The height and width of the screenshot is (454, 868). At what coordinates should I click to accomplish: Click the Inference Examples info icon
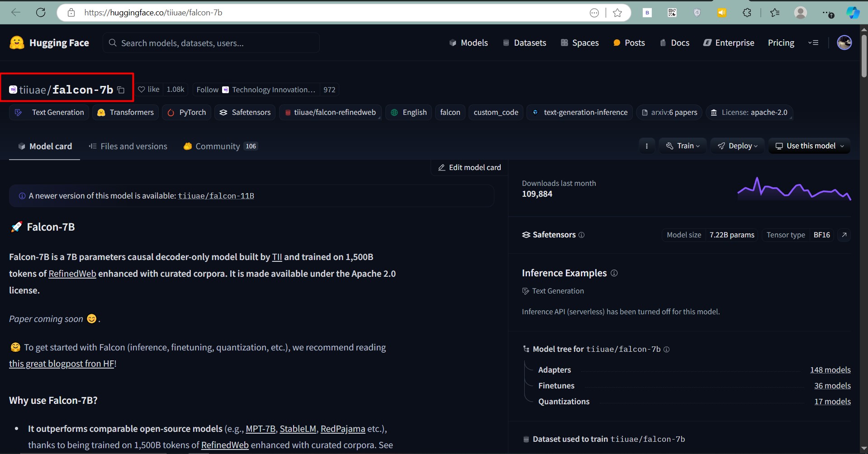click(614, 273)
